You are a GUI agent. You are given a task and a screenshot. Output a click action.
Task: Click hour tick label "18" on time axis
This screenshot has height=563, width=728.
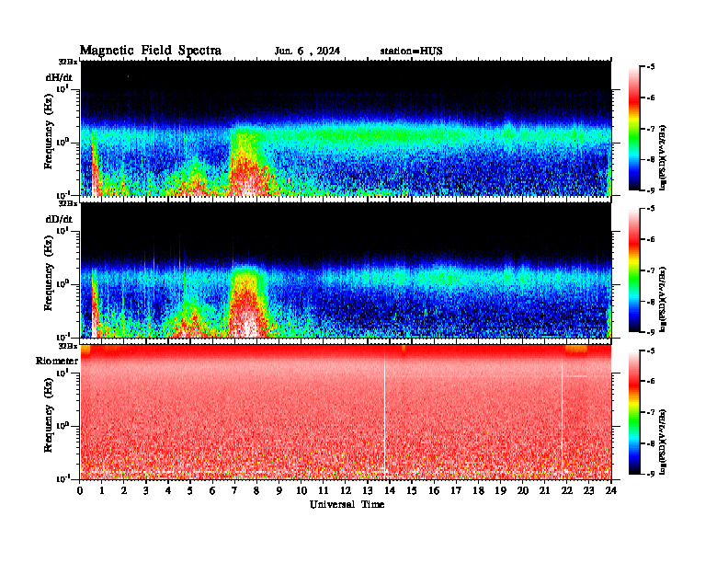[478, 491]
